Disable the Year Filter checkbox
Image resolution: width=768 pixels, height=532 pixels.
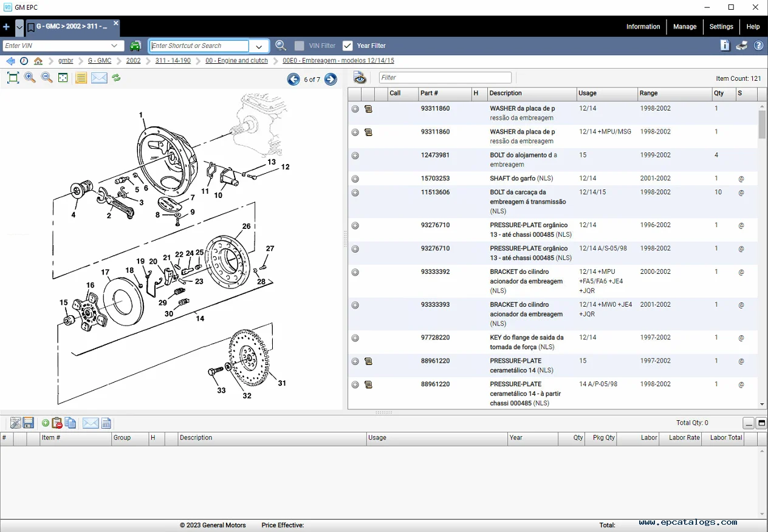[x=348, y=46]
